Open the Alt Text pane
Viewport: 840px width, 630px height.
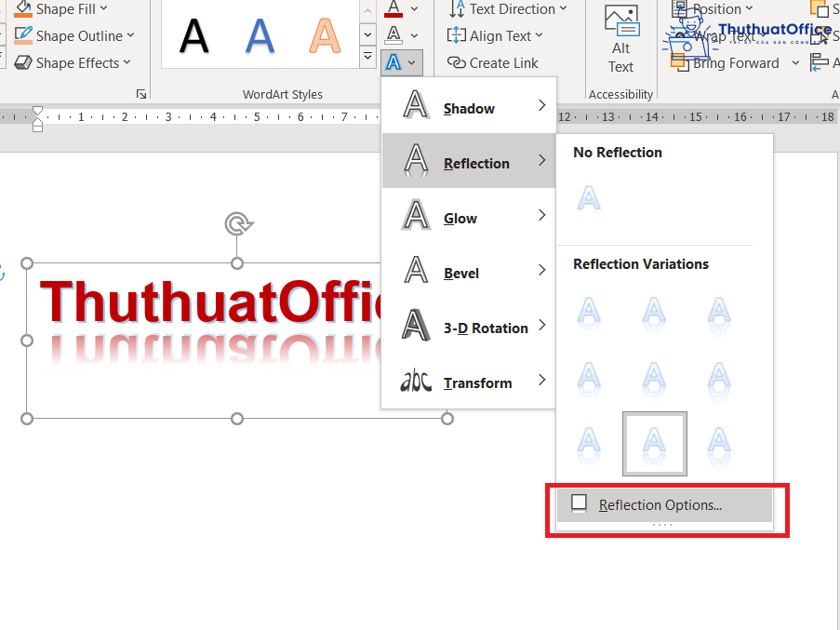[620, 40]
